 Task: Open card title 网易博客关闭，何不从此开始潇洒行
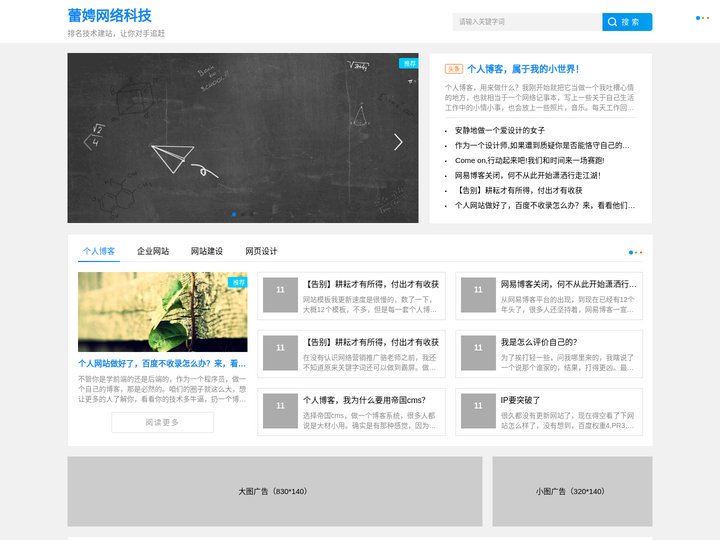coord(568,284)
